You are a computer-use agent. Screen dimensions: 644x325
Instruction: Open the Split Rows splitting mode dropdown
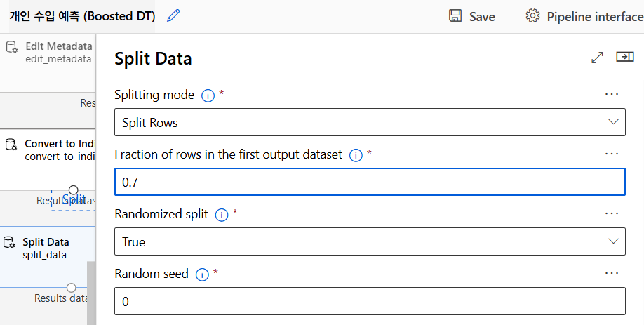[x=369, y=122]
